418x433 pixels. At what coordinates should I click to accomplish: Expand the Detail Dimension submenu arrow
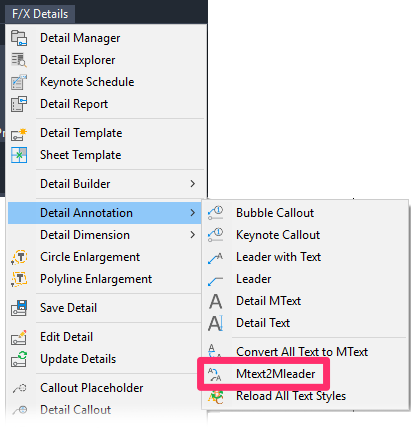click(192, 235)
